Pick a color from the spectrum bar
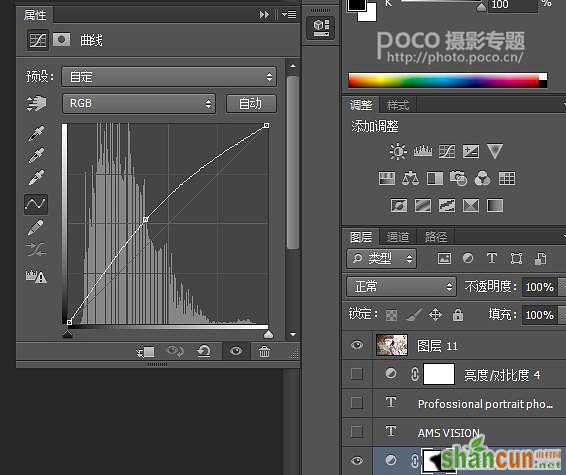566x475 pixels. pos(447,80)
